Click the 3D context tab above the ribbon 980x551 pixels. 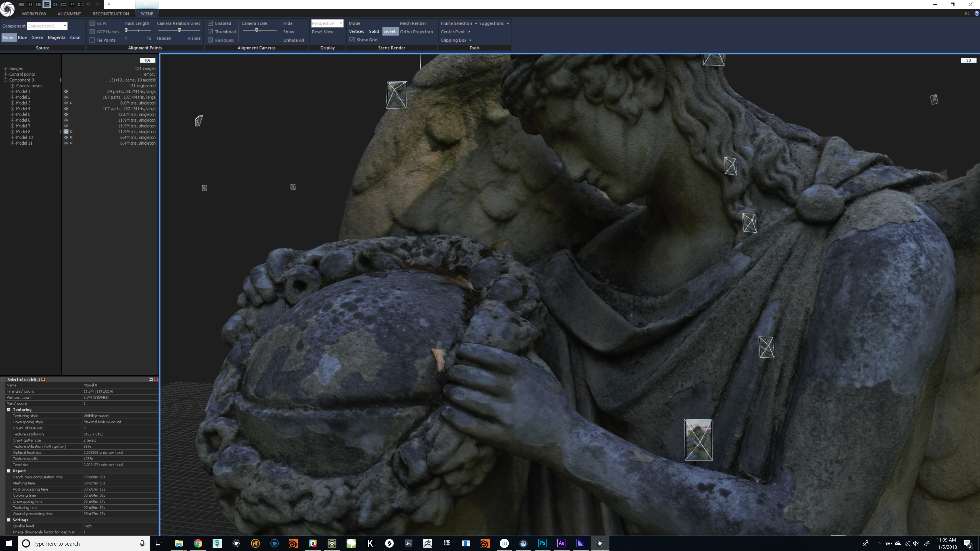147,4
